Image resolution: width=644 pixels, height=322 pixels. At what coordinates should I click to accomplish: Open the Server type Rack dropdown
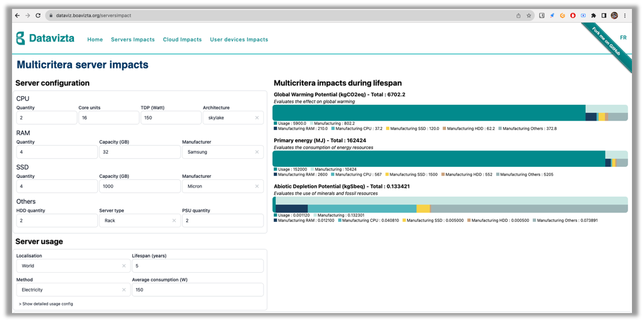click(x=134, y=221)
